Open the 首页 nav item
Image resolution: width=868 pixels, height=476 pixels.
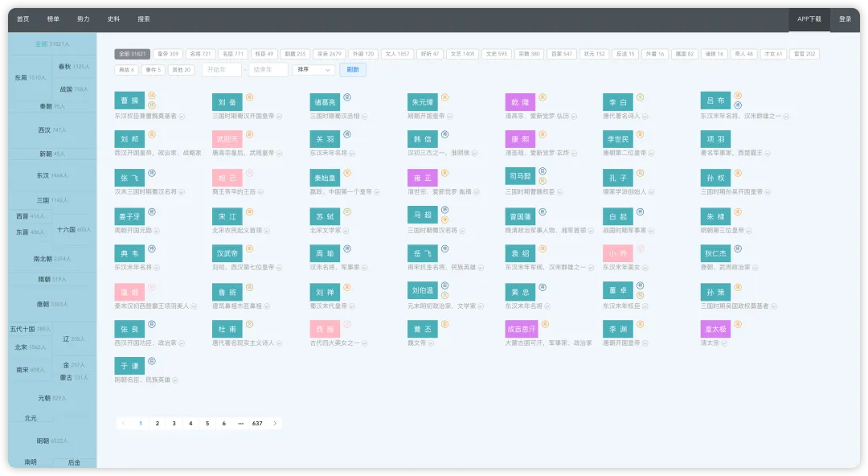23,18
